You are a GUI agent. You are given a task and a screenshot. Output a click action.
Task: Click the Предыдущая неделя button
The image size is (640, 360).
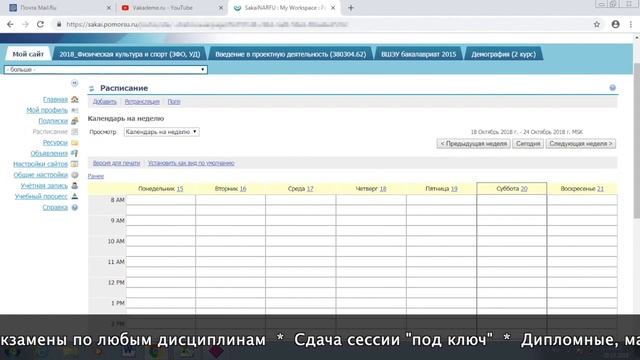click(473, 144)
